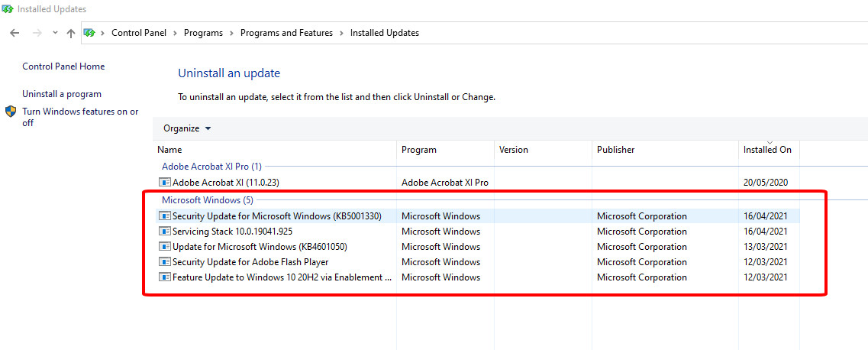This screenshot has width=868, height=350.
Task: Click Installed Updates in the breadcrumb
Action: pyautogui.click(x=385, y=33)
